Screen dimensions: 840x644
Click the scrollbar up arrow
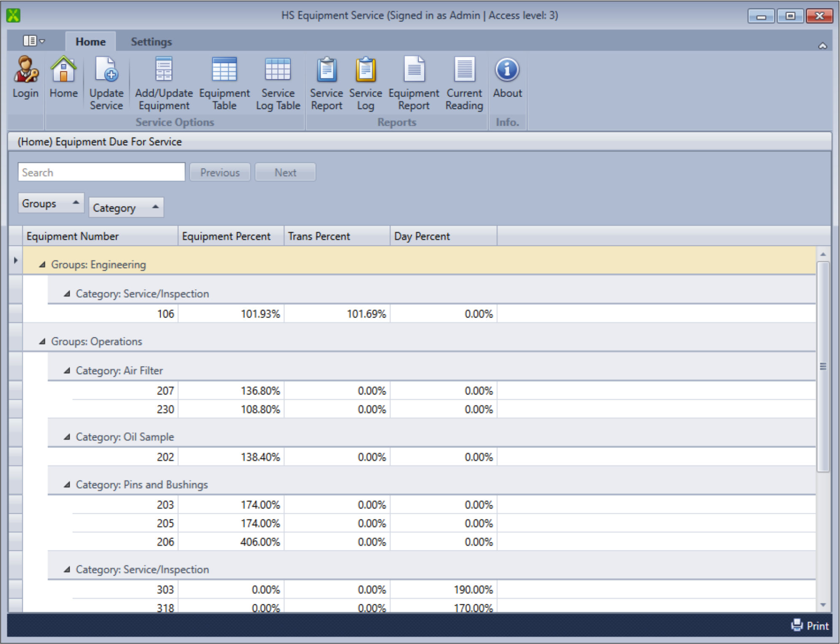coord(823,254)
